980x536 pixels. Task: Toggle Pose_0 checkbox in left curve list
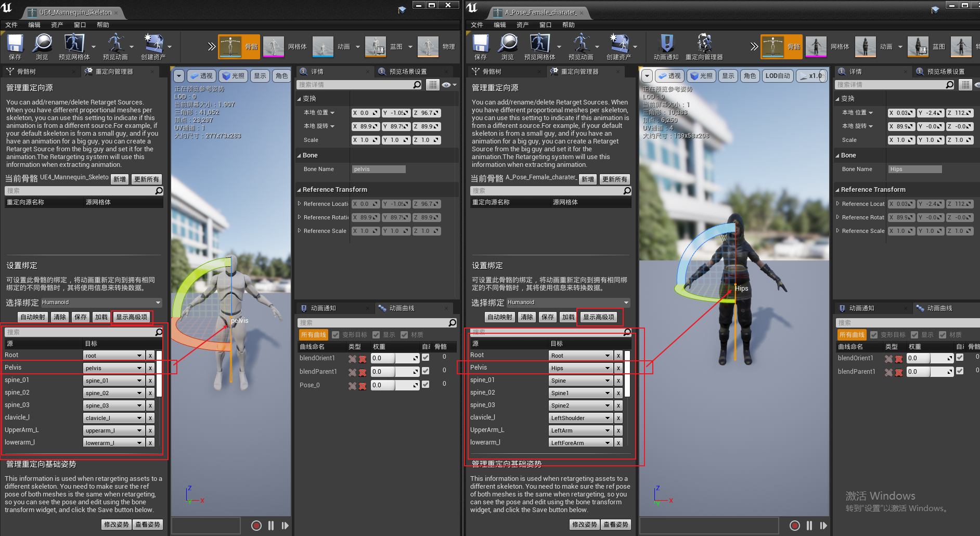point(425,385)
